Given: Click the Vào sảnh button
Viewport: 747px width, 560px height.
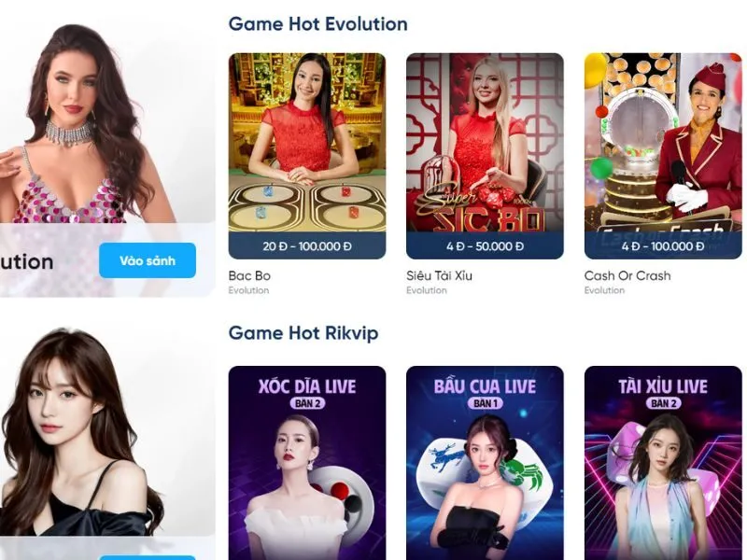Looking at the screenshot, I should (148, 260).
